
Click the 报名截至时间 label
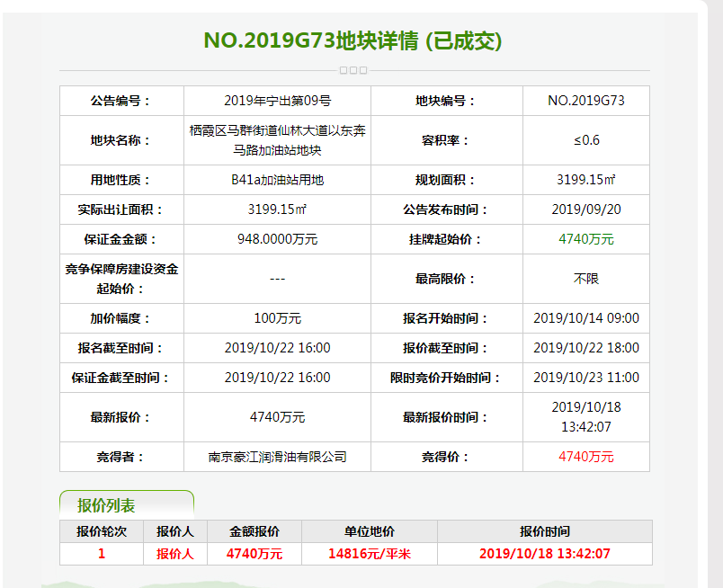(x=121, y=348)
